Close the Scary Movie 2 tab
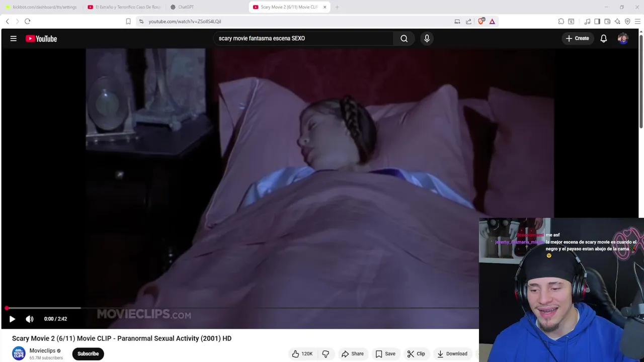 [x=325, y=7]
